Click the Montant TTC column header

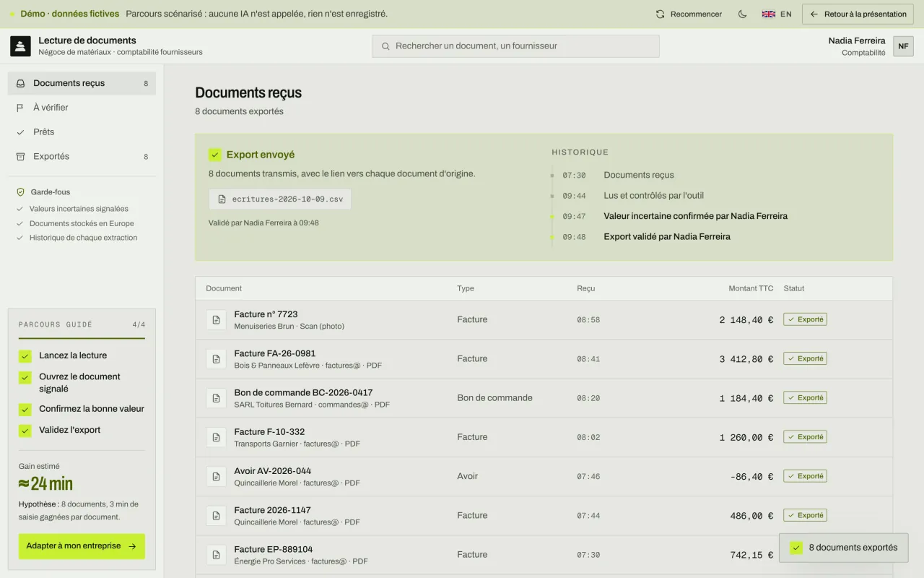(751, 288)
